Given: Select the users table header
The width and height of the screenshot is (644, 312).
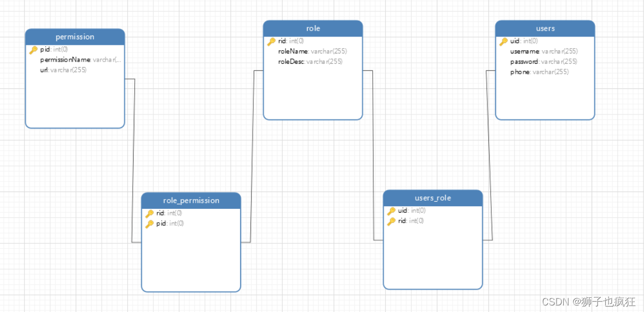Looking at the screenshot, I should 545,28.
